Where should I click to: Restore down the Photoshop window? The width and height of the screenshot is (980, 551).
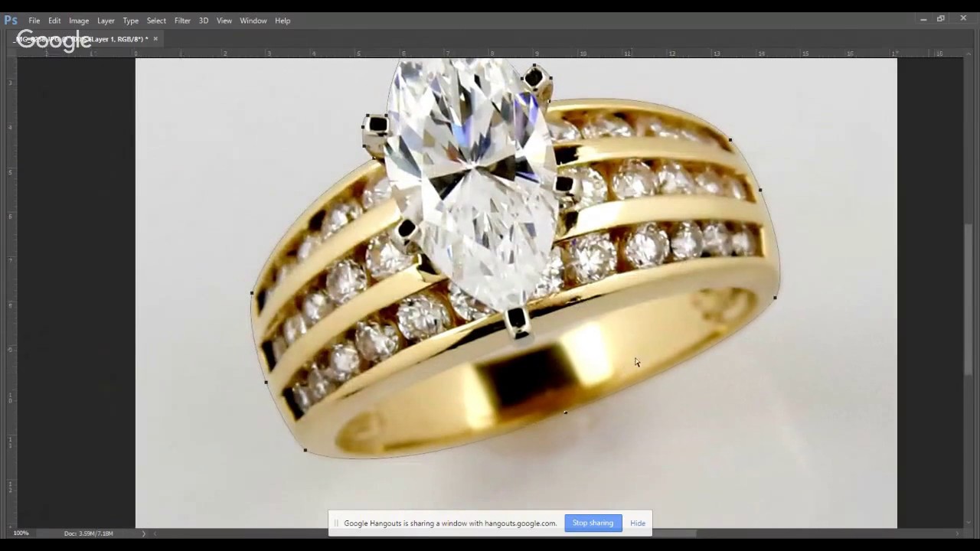[x=941, y=19]
